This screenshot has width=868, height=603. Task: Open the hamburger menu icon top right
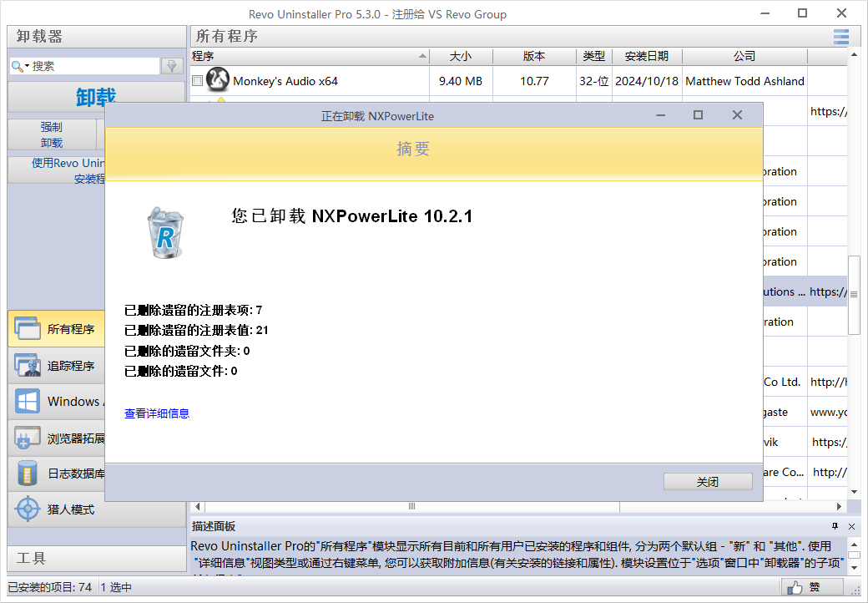841,37
